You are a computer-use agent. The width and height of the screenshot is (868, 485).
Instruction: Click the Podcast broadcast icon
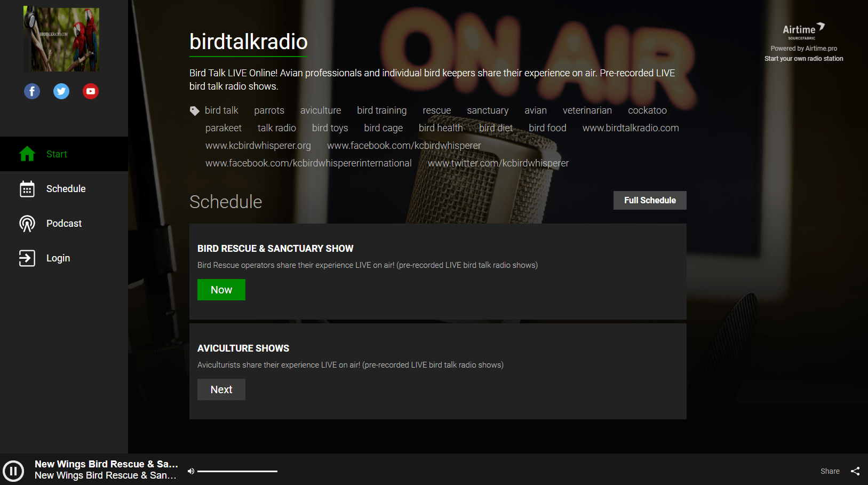click(27, 224)
